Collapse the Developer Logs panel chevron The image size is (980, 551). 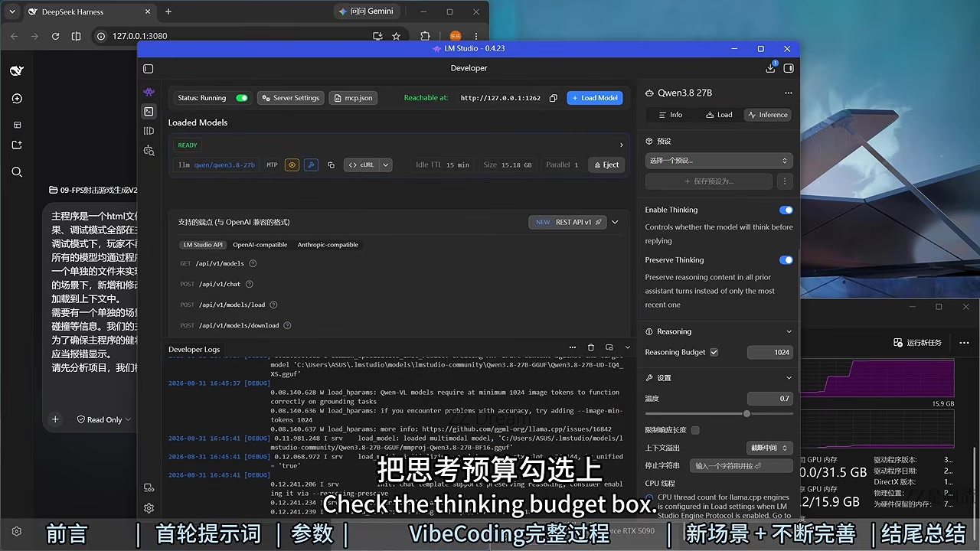click(628, 347)
